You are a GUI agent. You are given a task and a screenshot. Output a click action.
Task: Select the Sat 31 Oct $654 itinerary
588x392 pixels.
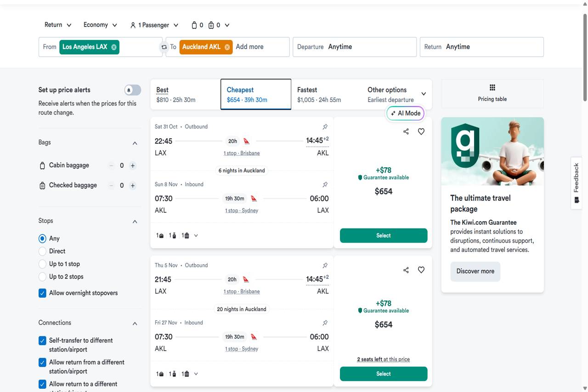click(x=384, y=235)
